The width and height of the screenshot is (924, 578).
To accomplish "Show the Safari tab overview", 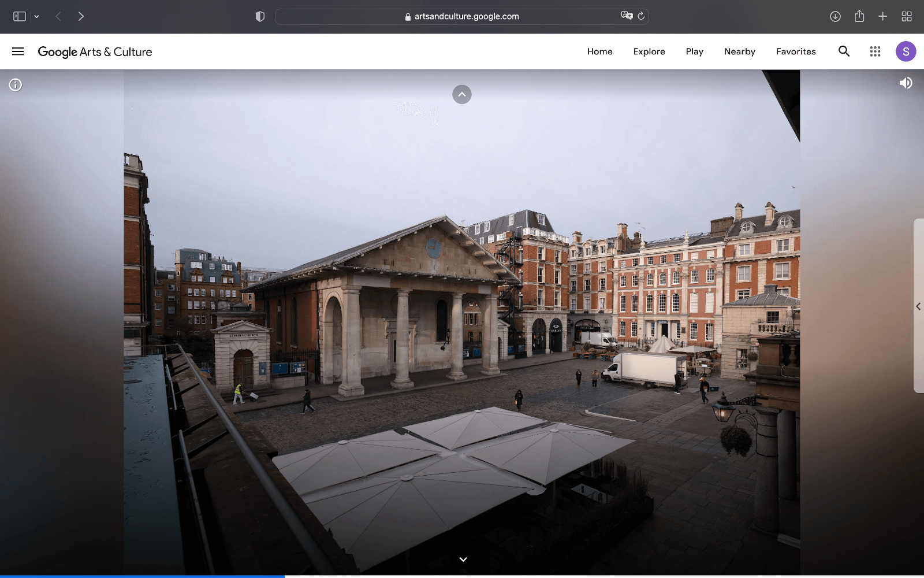I will pyautogui.click(x=907, y=16).
